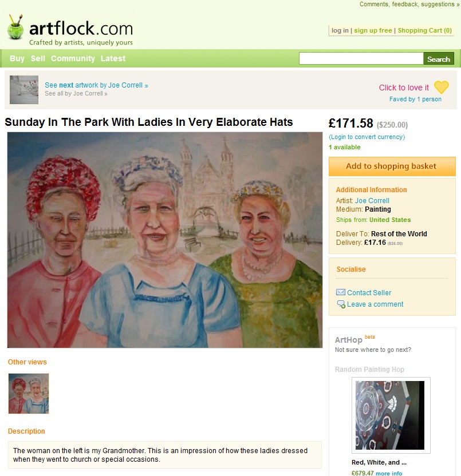Viewport: 461px width, 476px height.
Task: Open the Buy menu
Action: coord(17,58)
